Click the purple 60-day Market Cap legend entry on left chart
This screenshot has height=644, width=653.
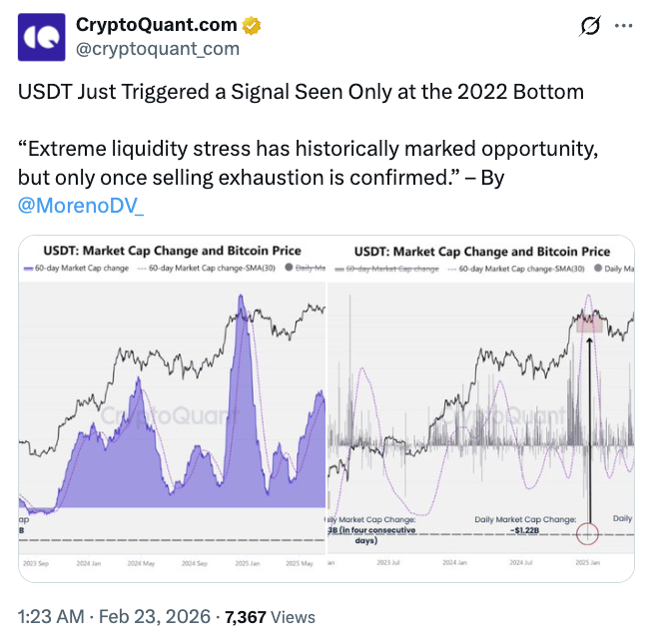[x=76, y=270]
